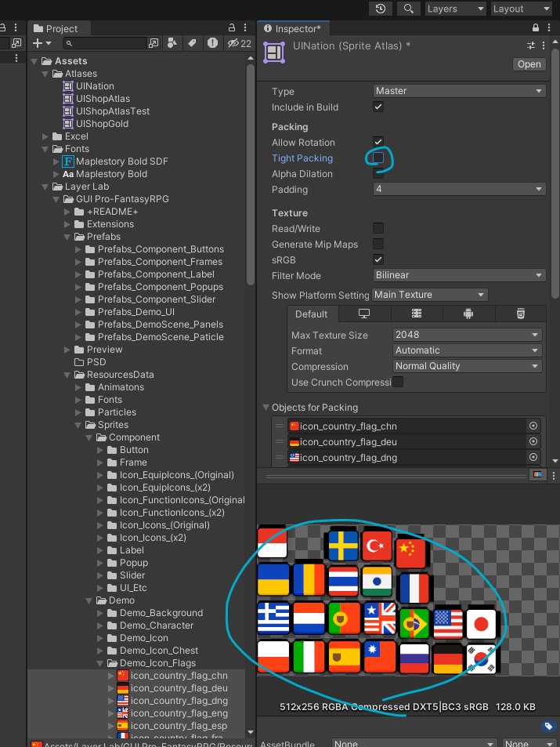Image resolution: width=560 pixels, height=747 pixels.
Task: Toggle Include in Build checkbox
Action: (378, 107)
